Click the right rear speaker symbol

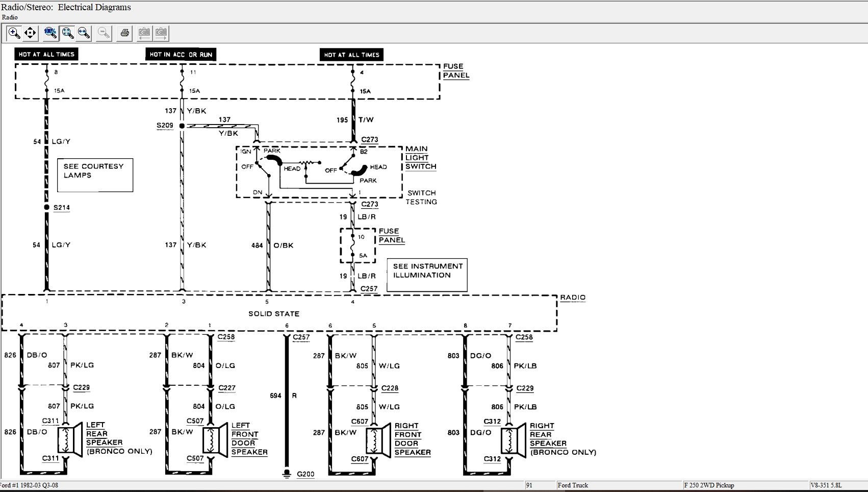(x=513, y=440)
